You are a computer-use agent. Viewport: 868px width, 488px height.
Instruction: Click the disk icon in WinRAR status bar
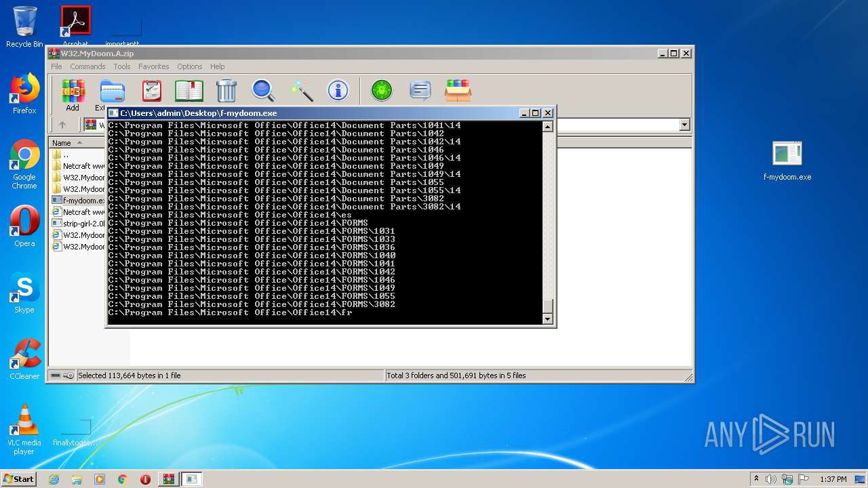pos(56,375)
